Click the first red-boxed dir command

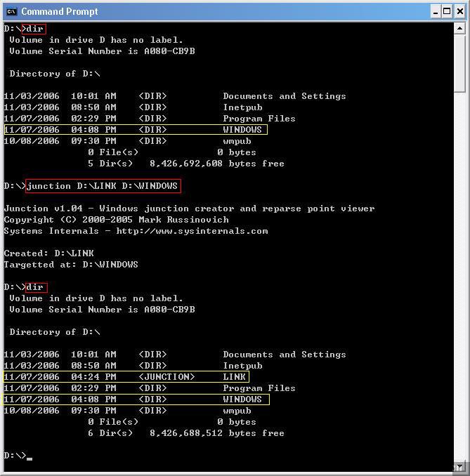[34, 29]
